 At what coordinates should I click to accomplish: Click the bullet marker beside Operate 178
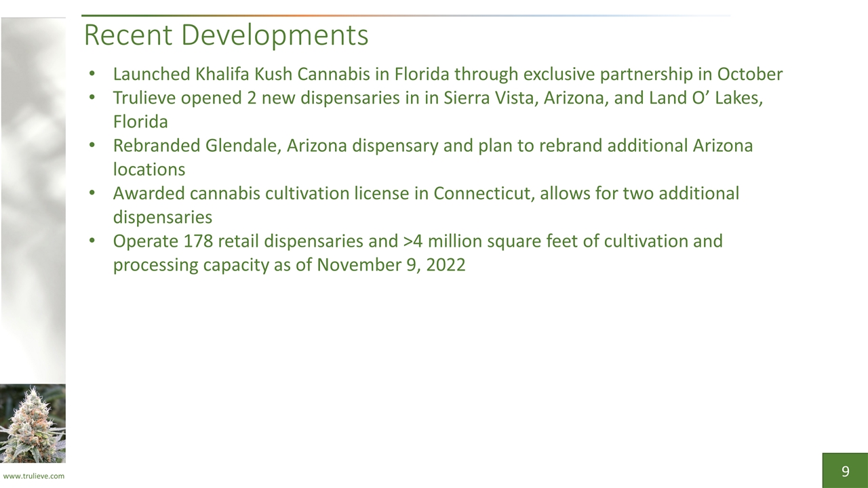coord(92,241)
